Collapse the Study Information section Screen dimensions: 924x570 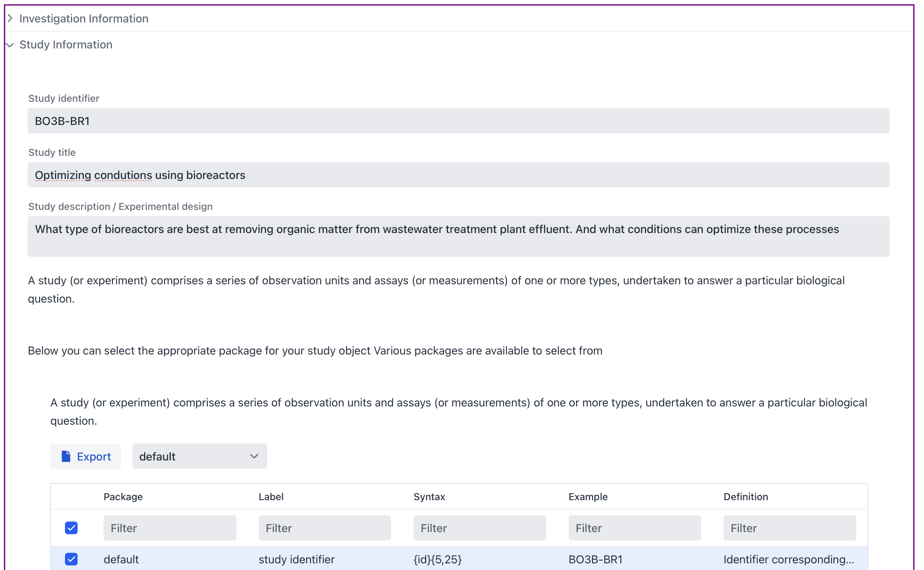click(66, 45)
